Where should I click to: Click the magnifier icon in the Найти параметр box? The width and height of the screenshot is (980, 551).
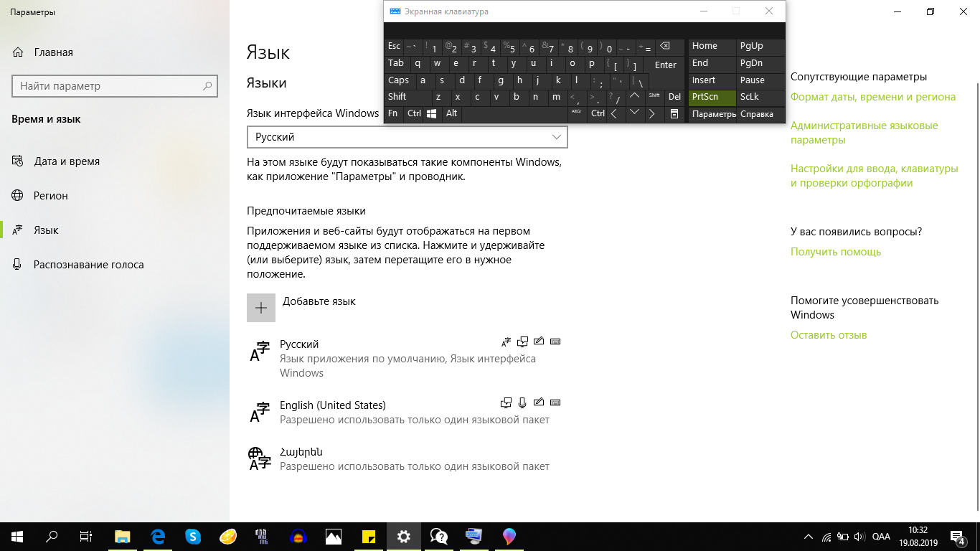point(207,86)
